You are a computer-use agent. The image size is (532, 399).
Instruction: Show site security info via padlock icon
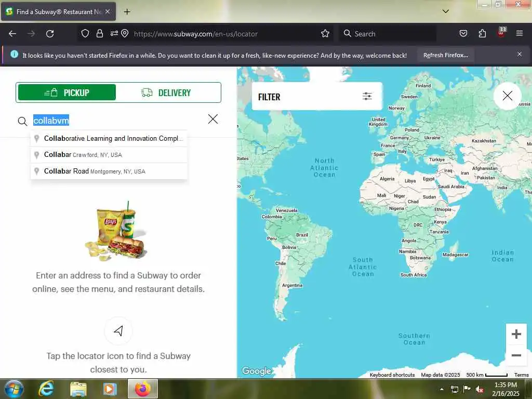(99, 34)
